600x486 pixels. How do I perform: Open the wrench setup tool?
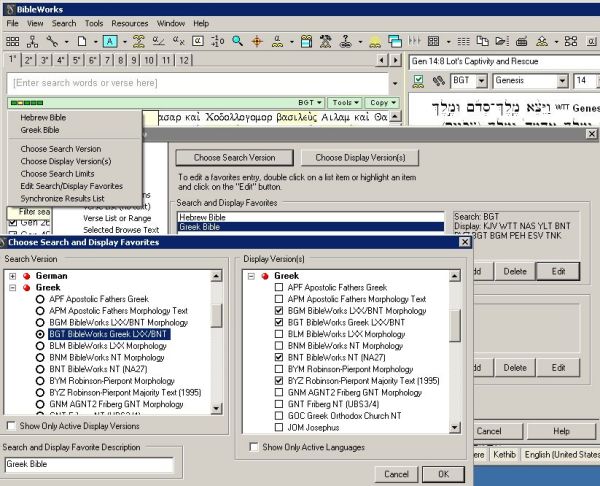coord(52,41)
